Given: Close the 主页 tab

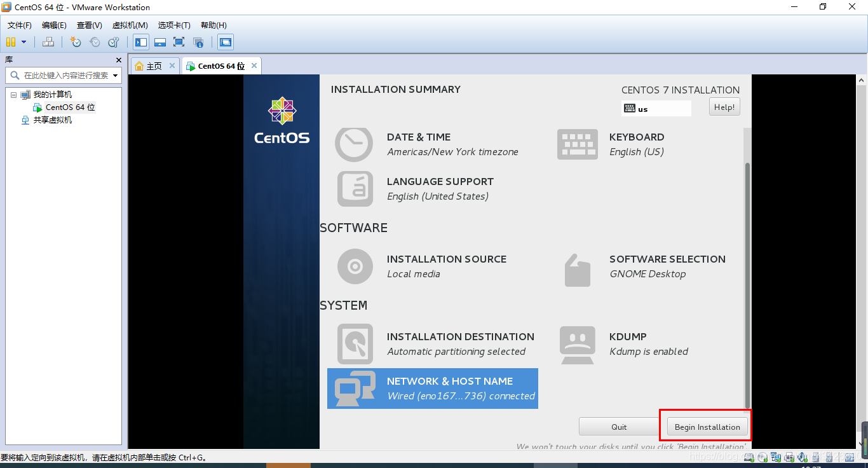Looking at the screenshot, I should [x=172, y=65].
